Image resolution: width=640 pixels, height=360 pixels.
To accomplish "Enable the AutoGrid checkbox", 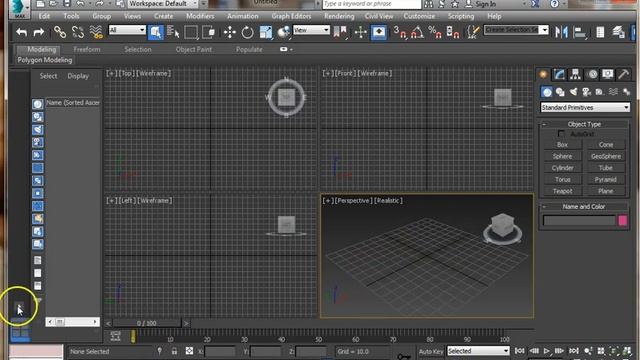I will [561, 133].
